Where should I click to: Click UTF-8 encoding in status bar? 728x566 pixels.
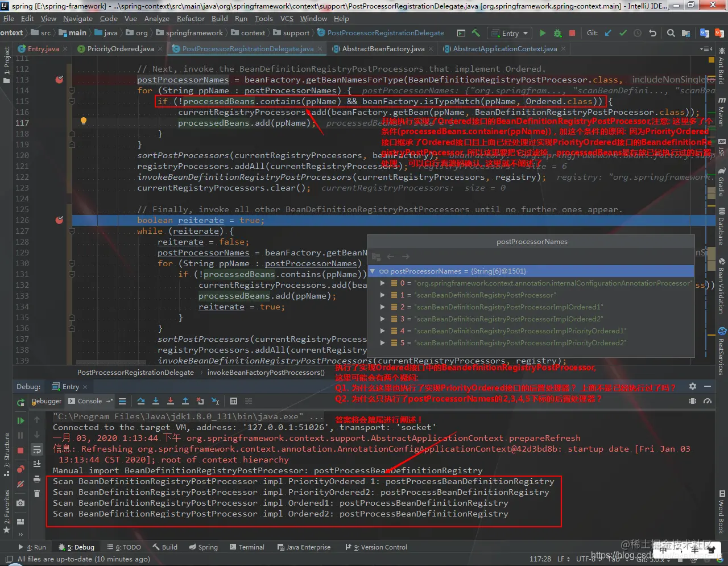click(x=589, y=559)
